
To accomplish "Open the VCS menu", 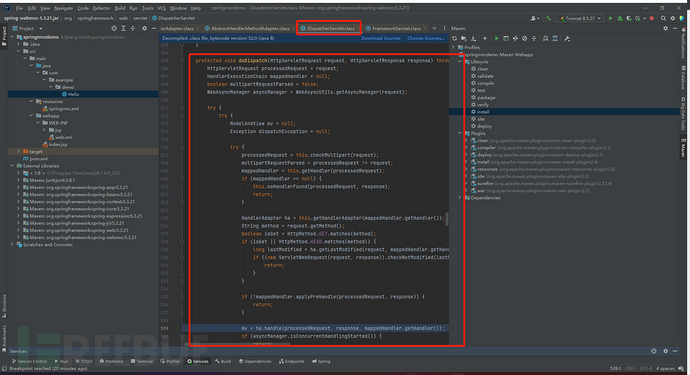I will click(161, 8).
